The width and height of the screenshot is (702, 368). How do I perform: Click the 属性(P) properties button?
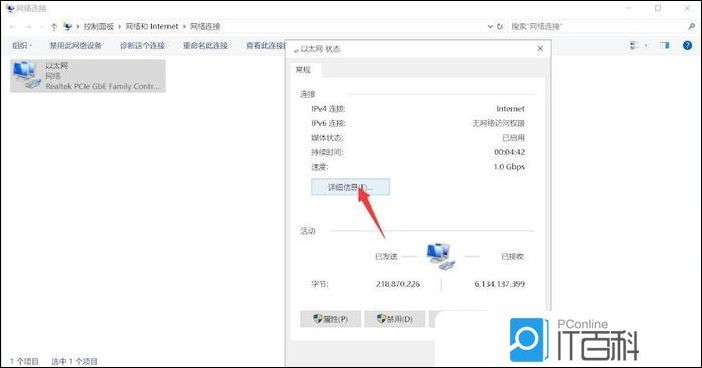pyautogui.click(x=330, y=319)
